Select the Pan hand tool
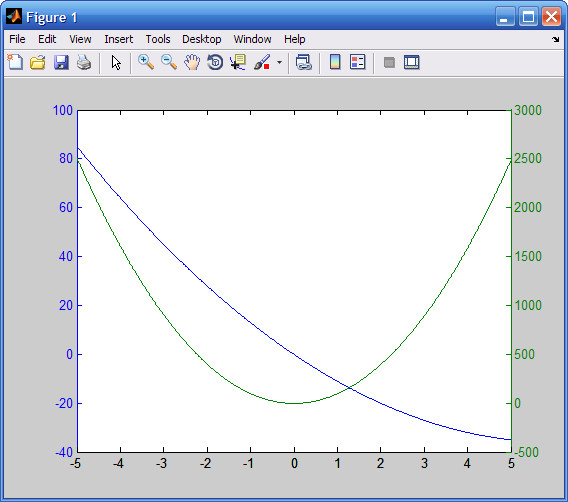The height and width of the screenshot is (502, 568). [x=192, y=62]
